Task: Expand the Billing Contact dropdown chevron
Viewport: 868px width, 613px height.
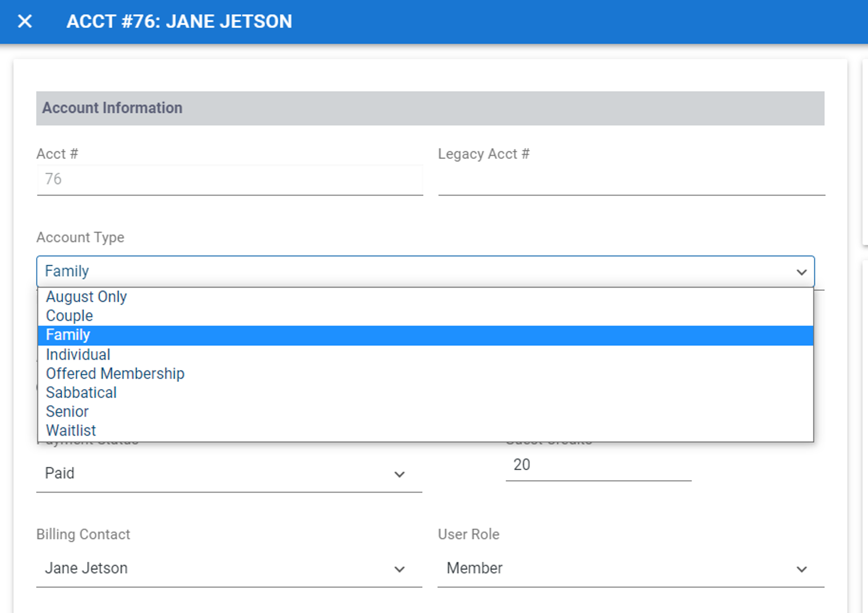Action: click(399, 569)
